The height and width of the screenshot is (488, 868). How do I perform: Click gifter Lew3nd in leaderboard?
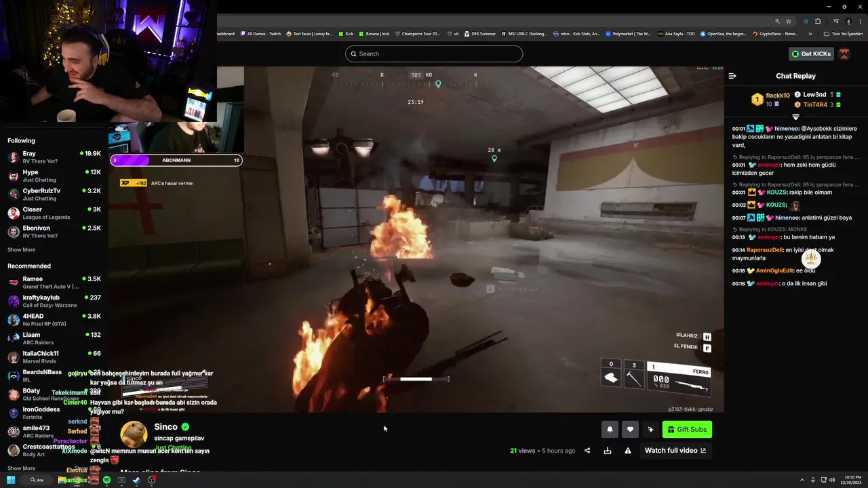point(814,95)
